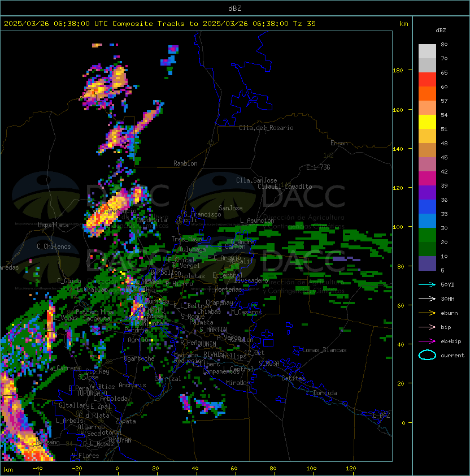Select the blue 36 dBZ swatch
Screen dimensions: 470x476
point(427,207)
